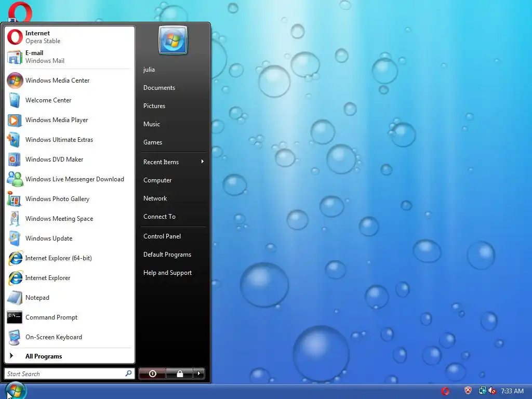
Task: Open Computer from Start menu
Action: point(157,180)
